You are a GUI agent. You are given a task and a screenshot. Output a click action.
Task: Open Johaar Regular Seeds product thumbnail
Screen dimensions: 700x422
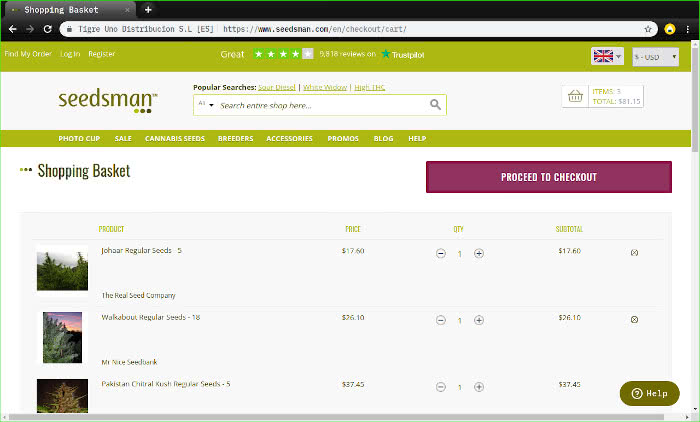62,270
